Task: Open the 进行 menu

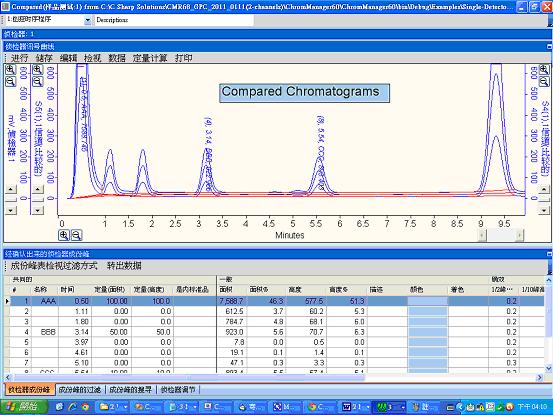Action: coord(19,58)
